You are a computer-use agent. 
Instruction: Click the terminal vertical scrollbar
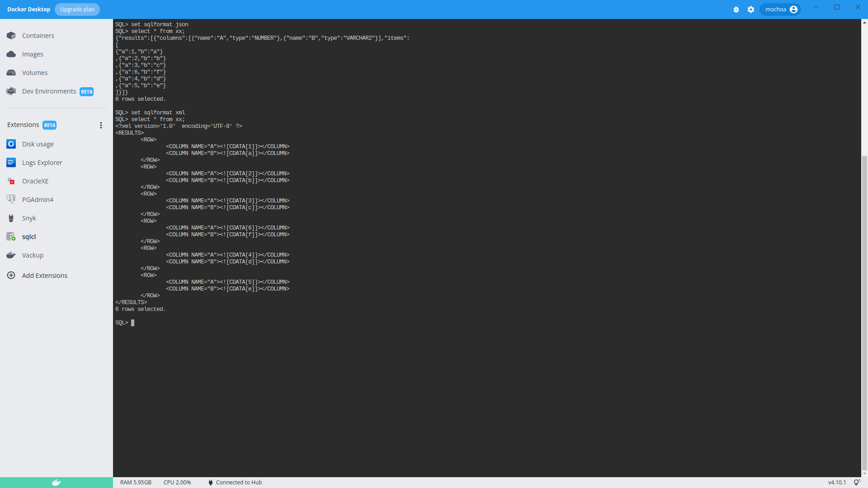[x=864, y=312]
